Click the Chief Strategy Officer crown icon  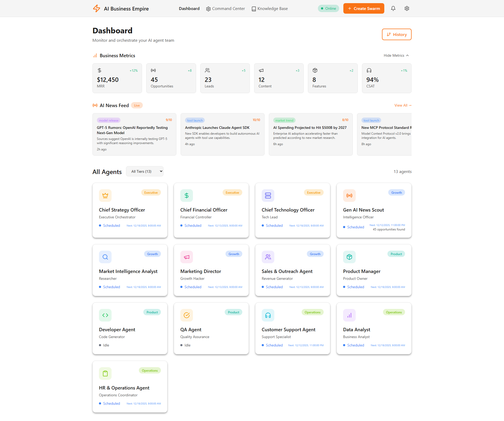pos(105,196)
